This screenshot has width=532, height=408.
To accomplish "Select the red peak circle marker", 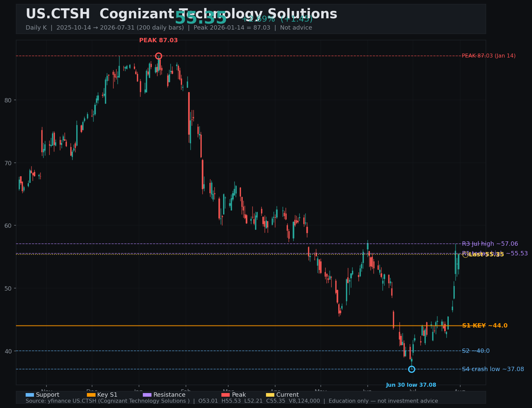I will click(158, 56).
